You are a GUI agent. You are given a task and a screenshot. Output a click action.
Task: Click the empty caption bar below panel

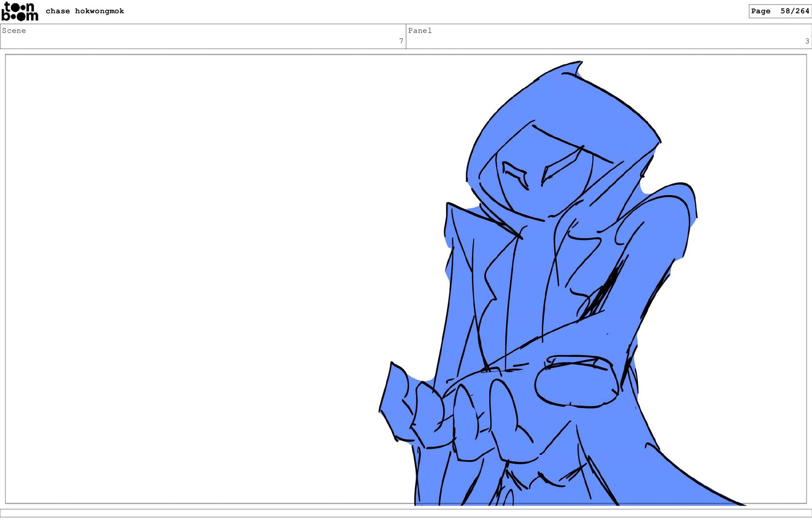tap(406, 513)
